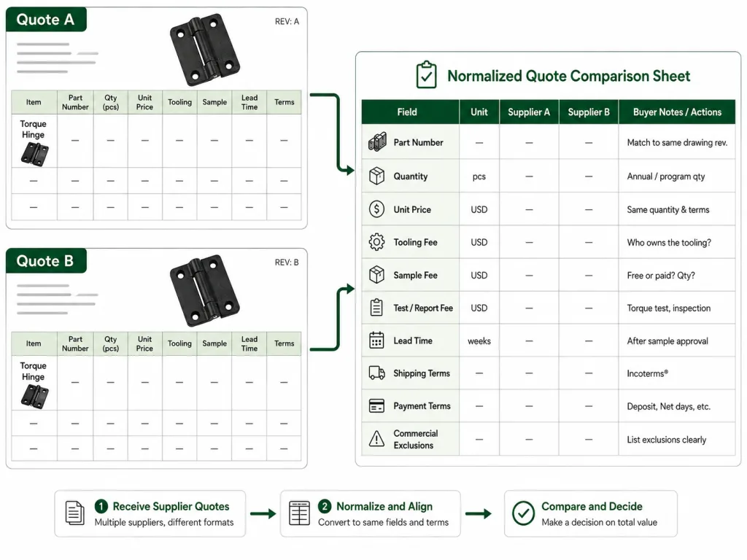Viewport: 747px width, 560px height.
Task: Select the warning triangle icon for Commercial Exclusions
Action: tap(377, 438)
